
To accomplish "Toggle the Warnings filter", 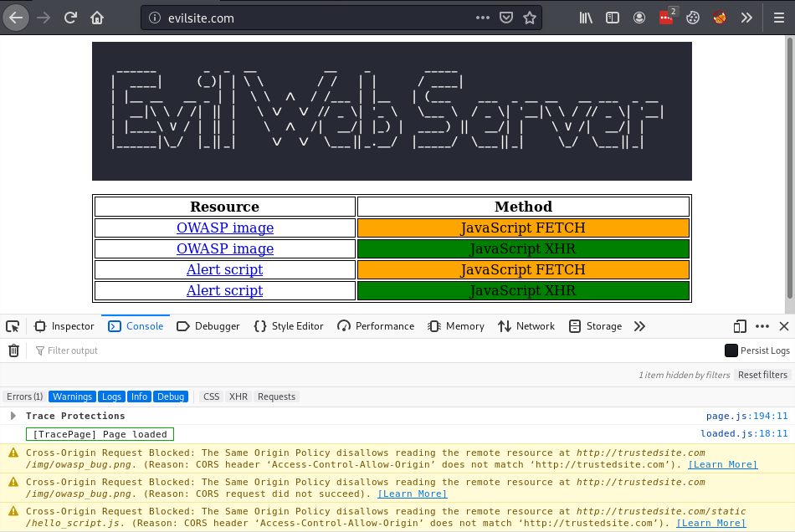I will pos(73,396).
